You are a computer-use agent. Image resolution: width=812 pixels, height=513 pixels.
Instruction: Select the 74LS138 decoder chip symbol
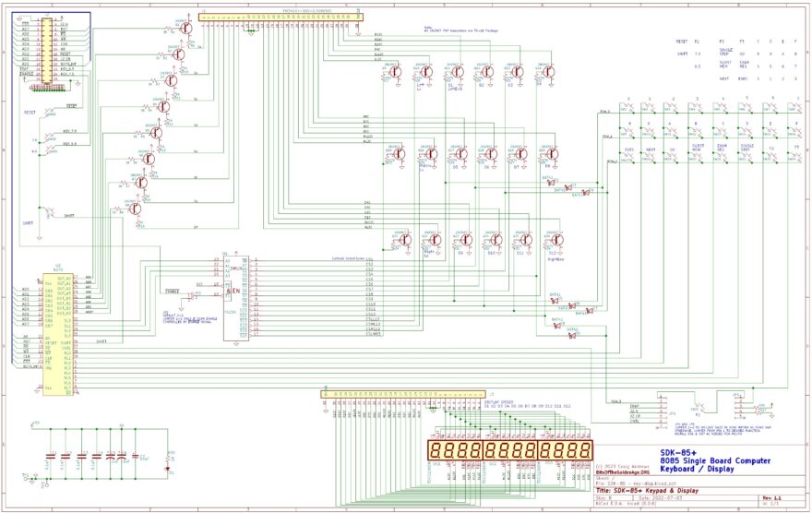(235, 297)
